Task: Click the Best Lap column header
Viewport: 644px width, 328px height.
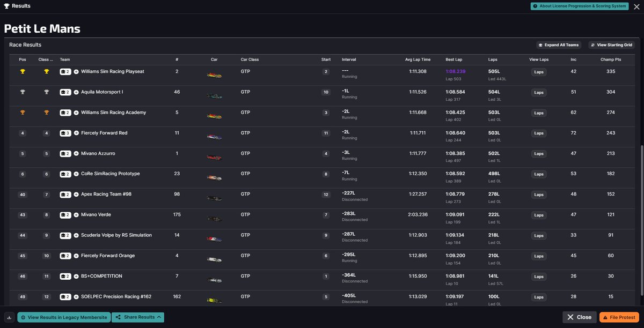Action: pyautogui.click(x=453, y=59)
